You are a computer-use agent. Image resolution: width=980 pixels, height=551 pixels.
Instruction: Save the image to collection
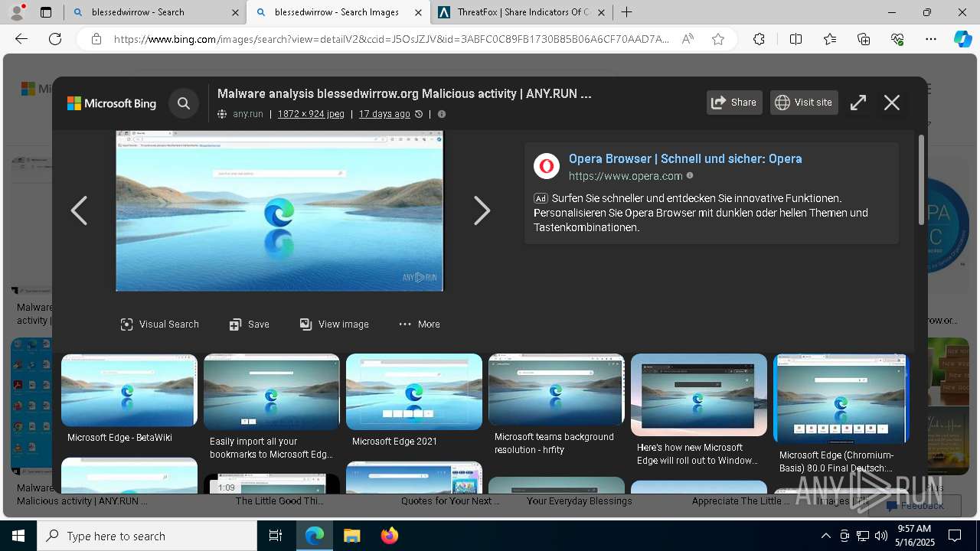(250, 324)
